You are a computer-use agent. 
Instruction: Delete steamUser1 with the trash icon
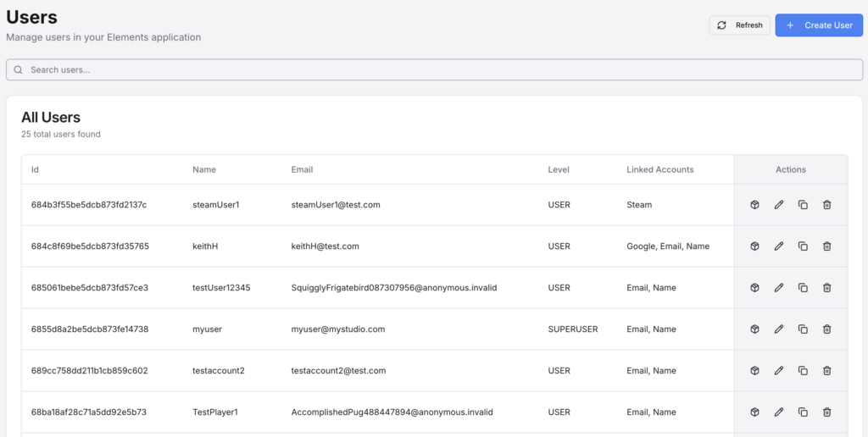pyautogui.click(x=827, y=205)
